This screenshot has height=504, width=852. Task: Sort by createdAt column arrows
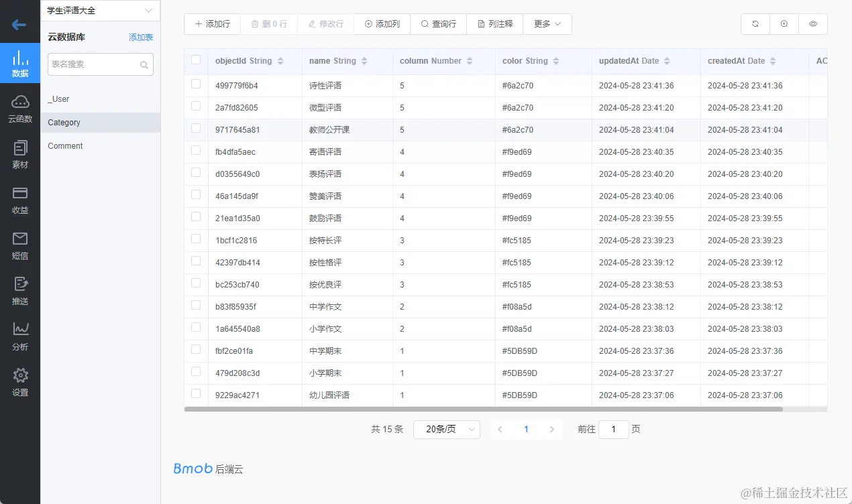(x=773, y=61)
